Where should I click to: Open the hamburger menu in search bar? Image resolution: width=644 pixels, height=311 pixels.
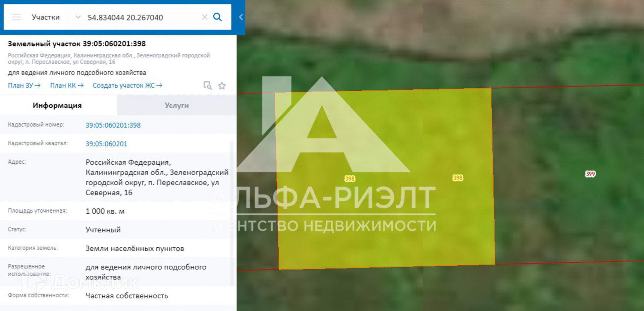pos(16,17)
